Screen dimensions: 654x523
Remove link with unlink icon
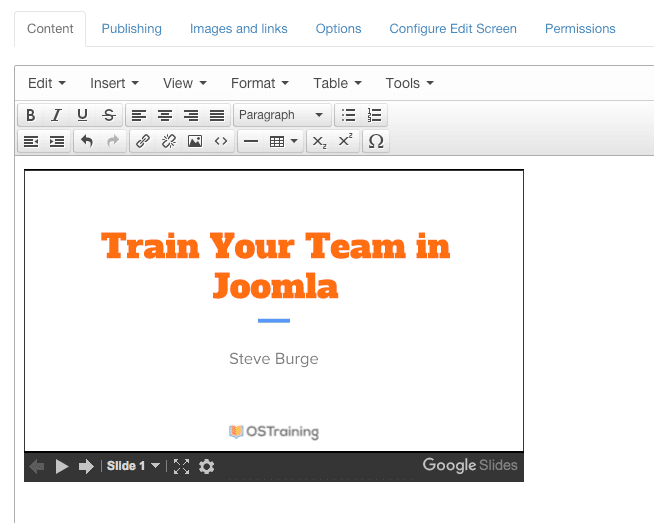click(x=169, y=141)
